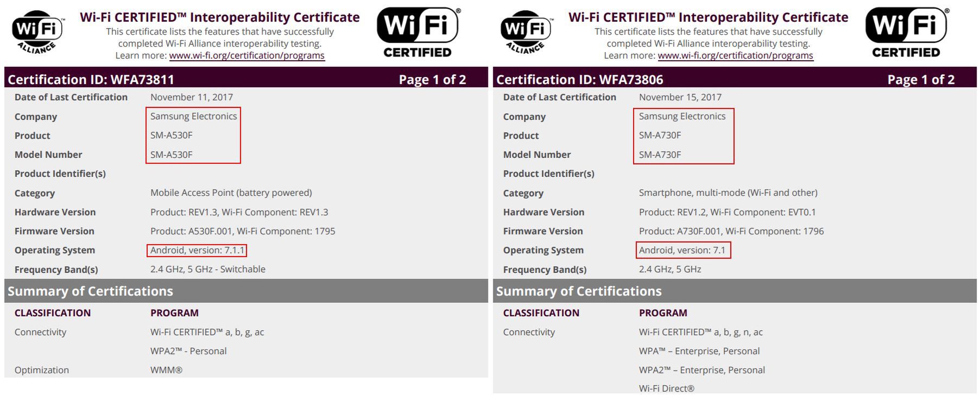This screenshot has width=980, height=396.
Task: Click WPA2 - Personal on the left certificate
Action: tap(188, 351)
